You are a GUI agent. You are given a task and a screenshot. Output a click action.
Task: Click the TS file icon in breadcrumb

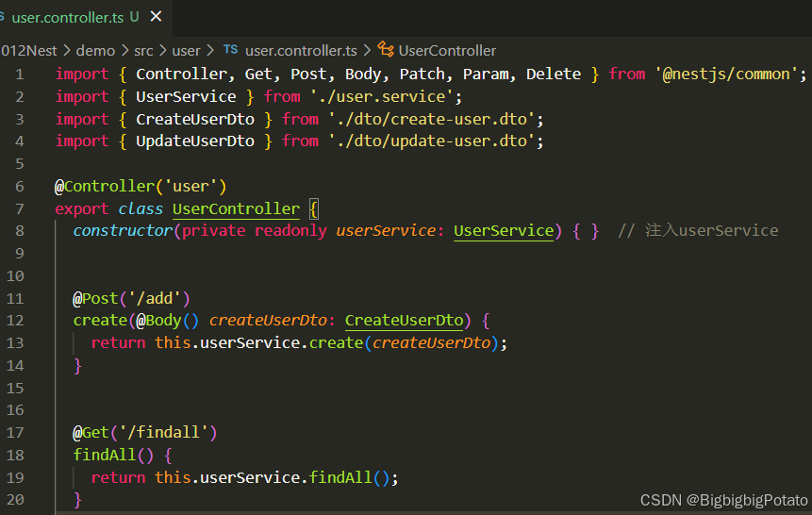tap(230, 49)
